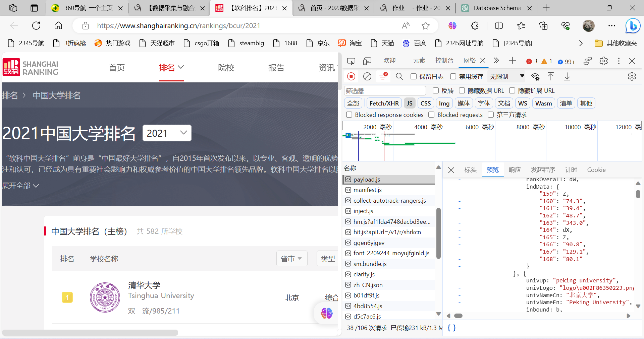Click the browser refresh icon
Viewport: 644px width, 339px height.
36,25
